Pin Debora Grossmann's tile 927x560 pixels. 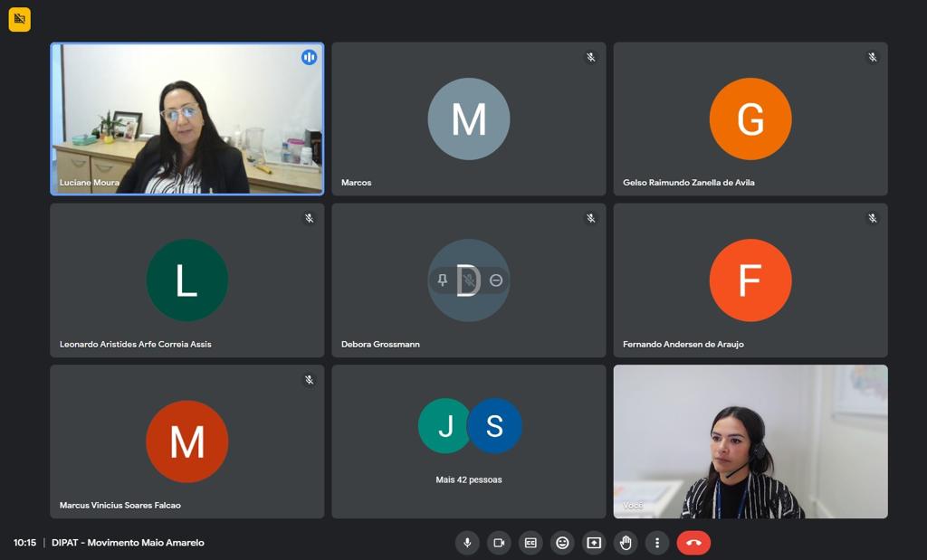[442, 280]
